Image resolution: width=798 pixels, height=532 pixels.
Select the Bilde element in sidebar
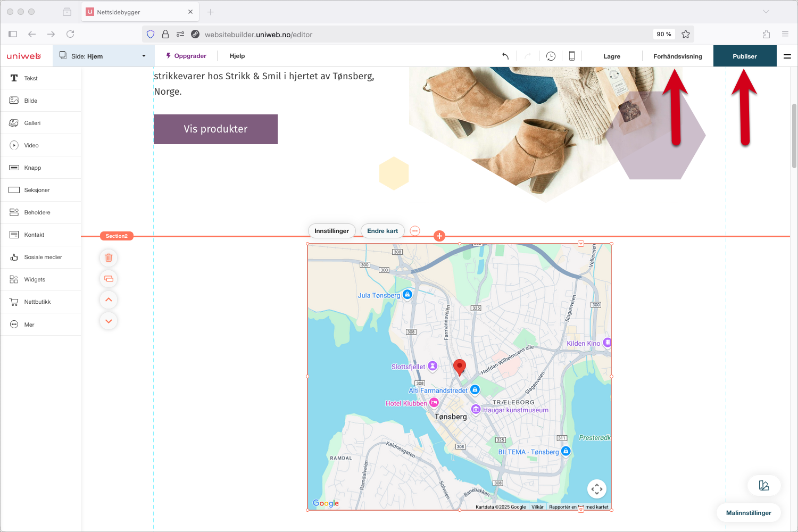[x=40, y=101]
